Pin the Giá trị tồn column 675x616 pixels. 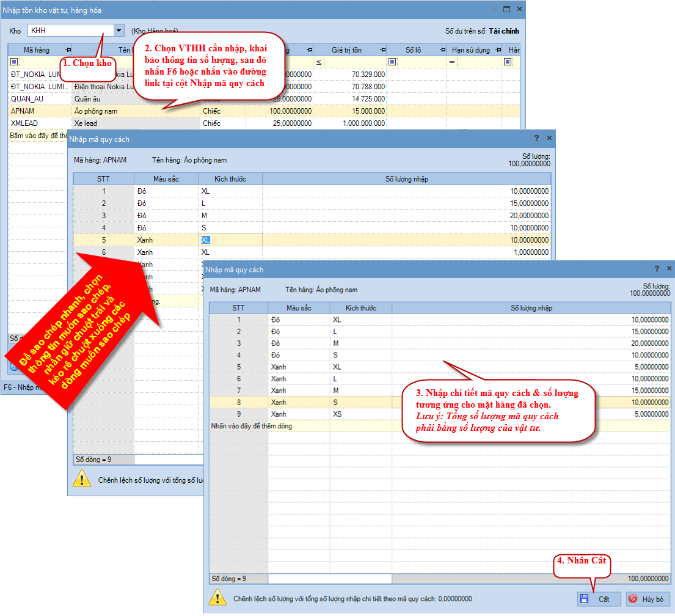tap(382, 50)
